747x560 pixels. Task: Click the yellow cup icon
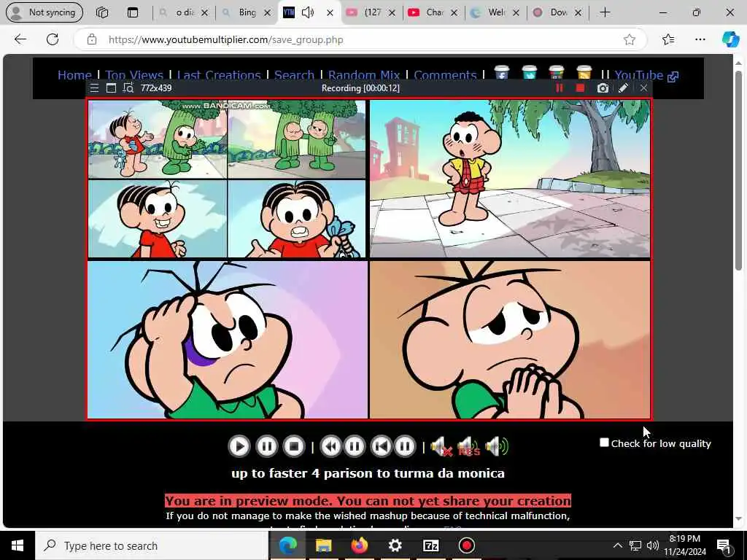click(584, 72)
